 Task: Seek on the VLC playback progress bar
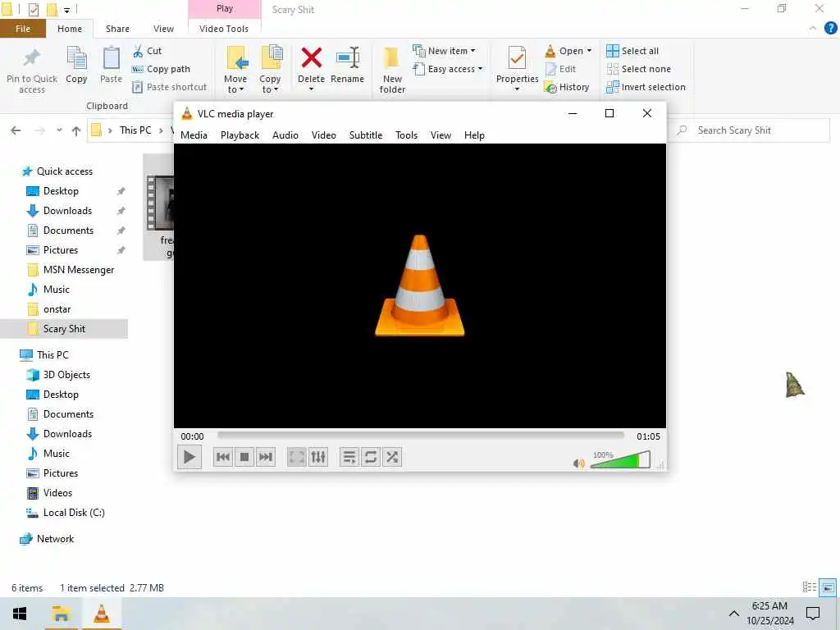pos(421,436)
